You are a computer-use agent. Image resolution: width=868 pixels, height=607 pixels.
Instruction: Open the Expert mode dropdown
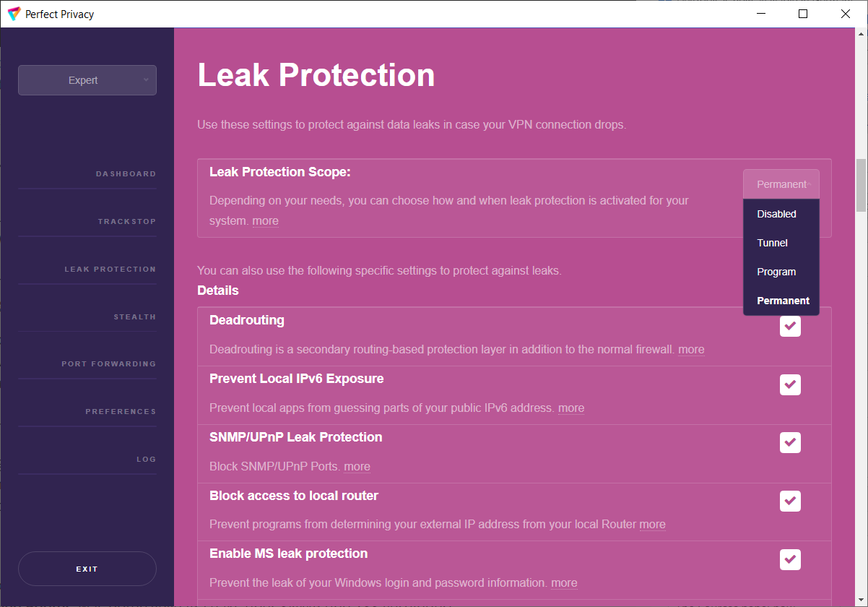(87, 80)
